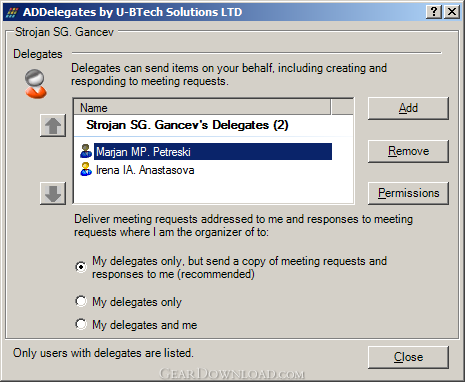Select 'My delegates only, but send a copy' option
465x382 pixels.
(x=81, y=267)
